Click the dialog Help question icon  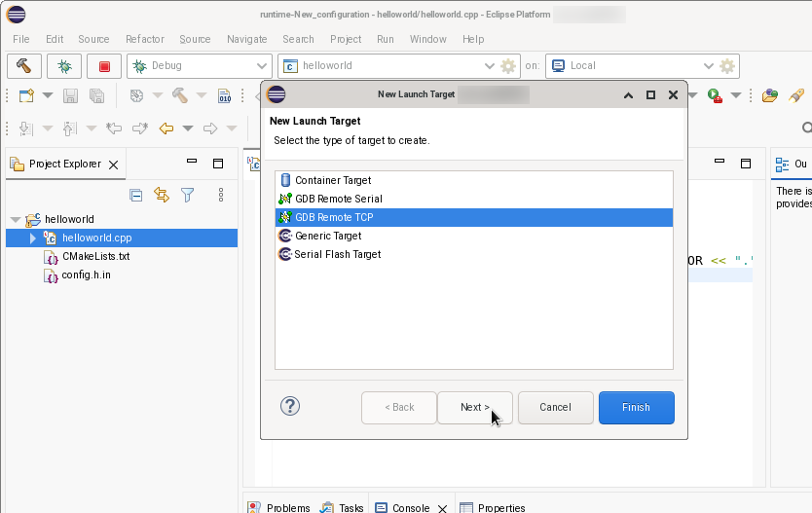[x=290, y=406]
